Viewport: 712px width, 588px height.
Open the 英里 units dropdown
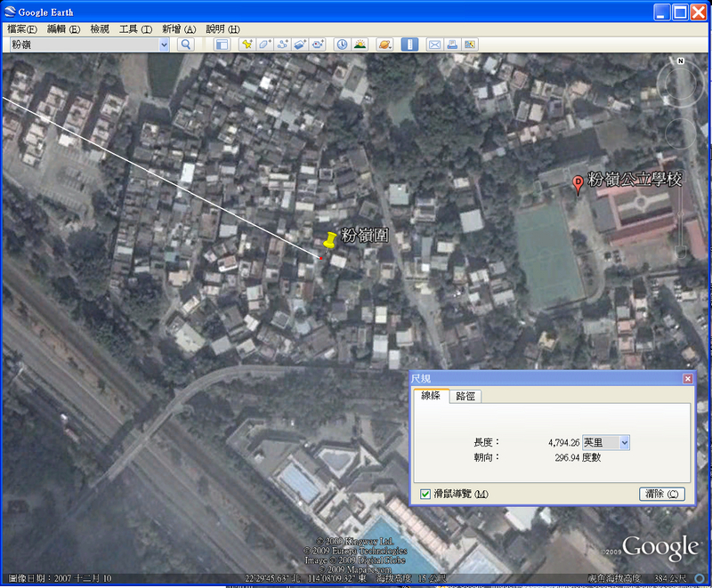606,442
